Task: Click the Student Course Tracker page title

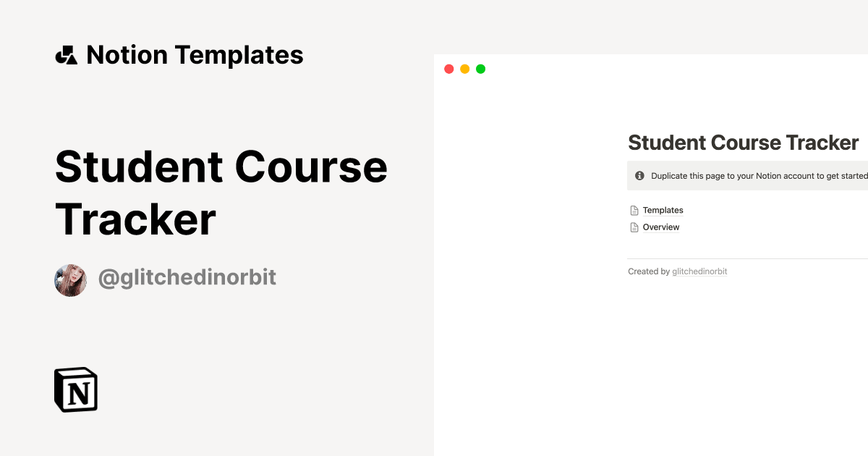Action: coord(744,143)
